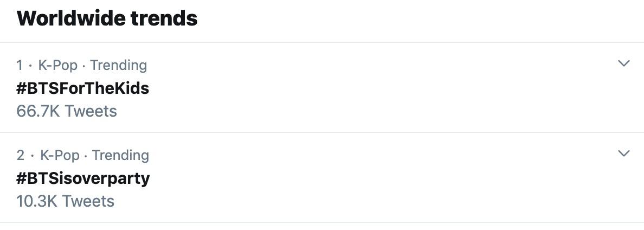The height and width of the screenshot is (230, 644).
Task: Click Trending label above #BTSisoverparty
Action: coord(120,156)
